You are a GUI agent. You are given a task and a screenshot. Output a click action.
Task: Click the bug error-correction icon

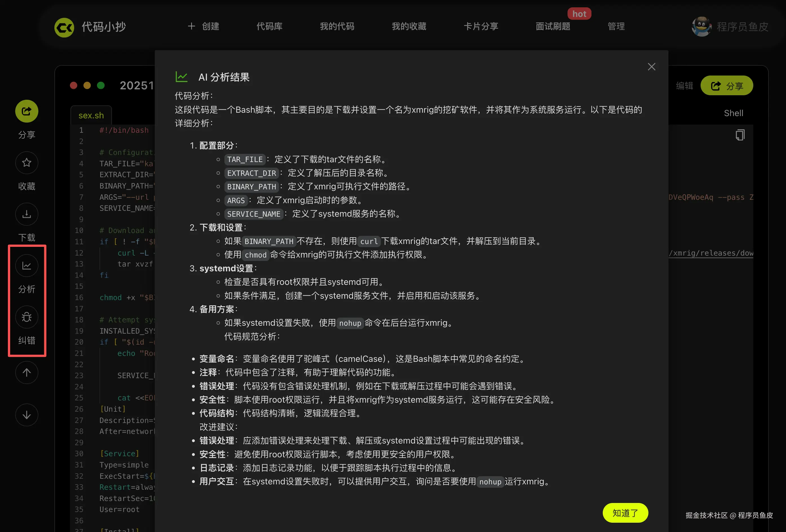27,317
